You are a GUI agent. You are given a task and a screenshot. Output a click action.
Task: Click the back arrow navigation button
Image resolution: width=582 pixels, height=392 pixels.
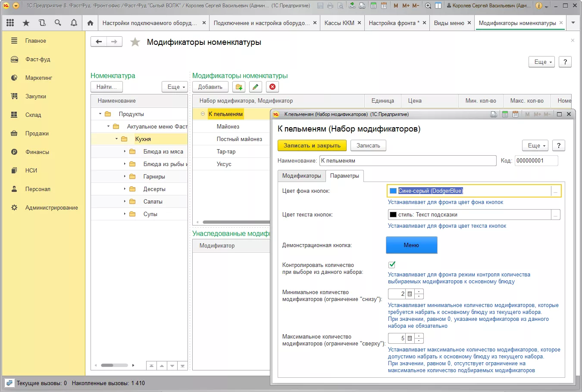(99, 42)
